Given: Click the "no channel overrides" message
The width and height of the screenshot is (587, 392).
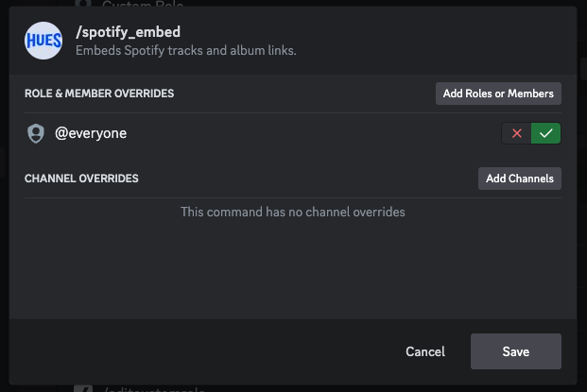Looking at the screenshot, I should click(x=293, y=212).
